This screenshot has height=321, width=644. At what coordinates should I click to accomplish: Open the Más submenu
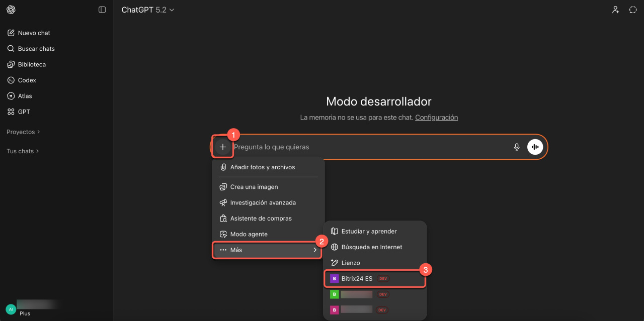click(x=267, y=250)
